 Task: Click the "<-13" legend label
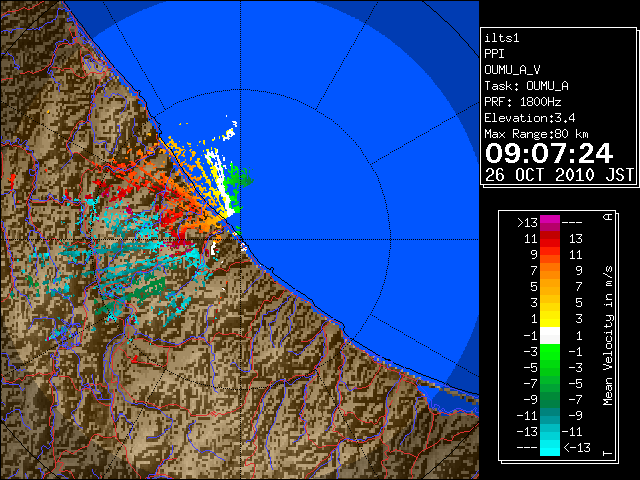tap(577, 448)
